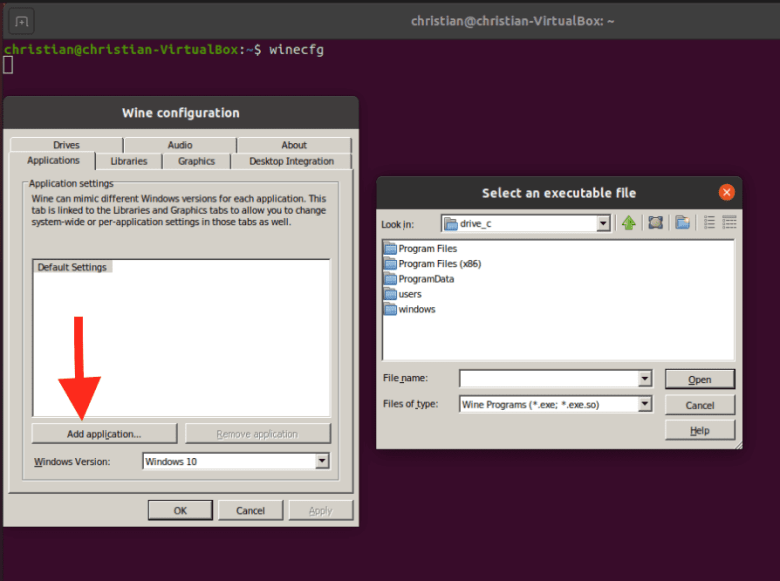Click Open in file dialog
The image size is (780, 581).
[700, 380]
